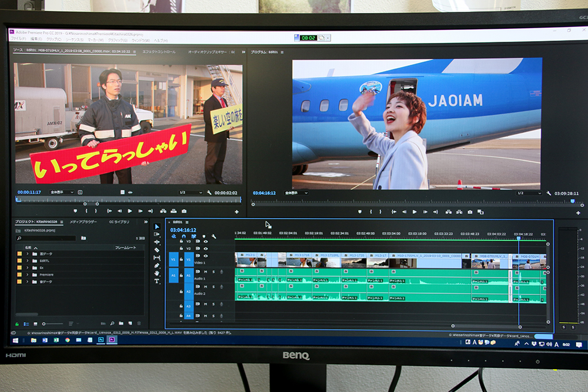Toggle the Project panel write lock
Image resolution: width=588 pixels, height=392 pixels.
click(x=17, y=324)
